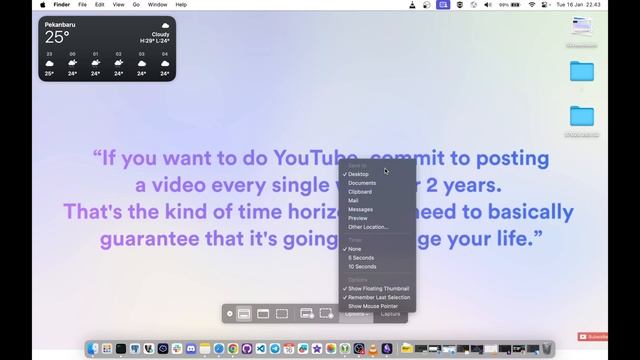Open Visual Studio Code from the Dock

pos(261,349)
